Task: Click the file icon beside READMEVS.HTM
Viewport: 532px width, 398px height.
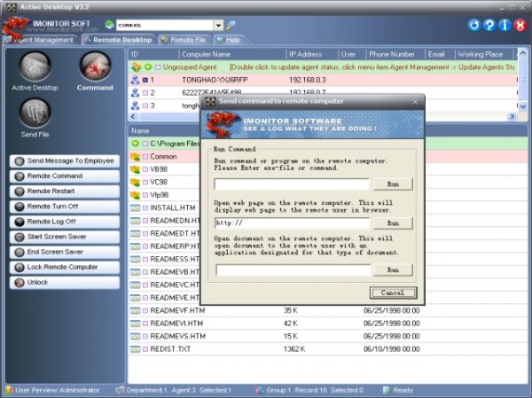Action: click(135, 336)
